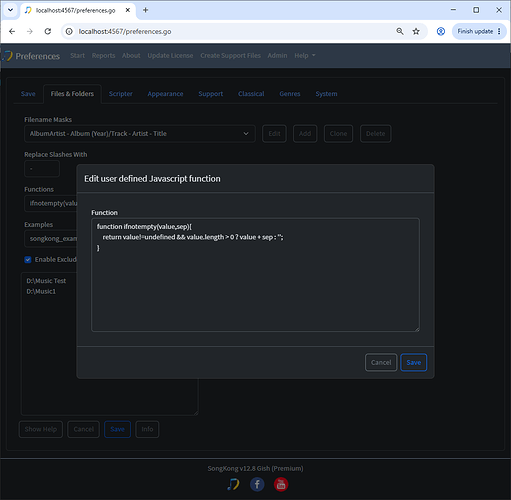
Task: Bookmark page with star icon
Action: click(x=416, y=31)
